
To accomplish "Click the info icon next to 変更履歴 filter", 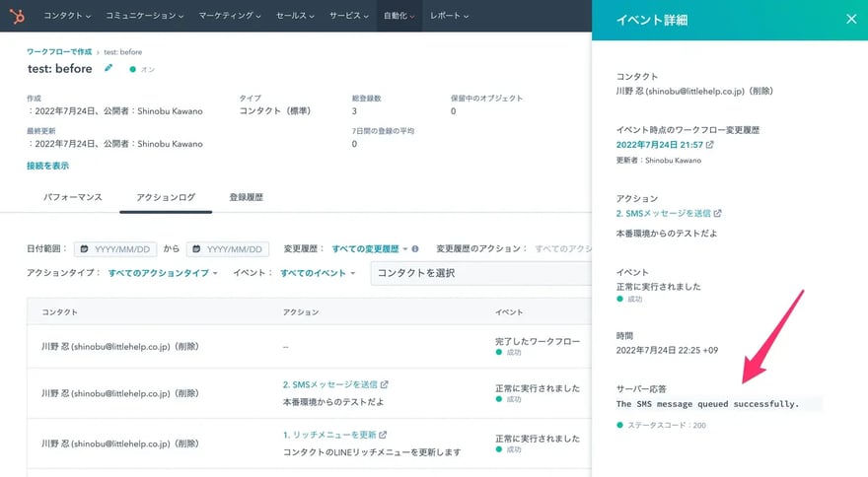I will pyautogui.click(x=415, y=249).
